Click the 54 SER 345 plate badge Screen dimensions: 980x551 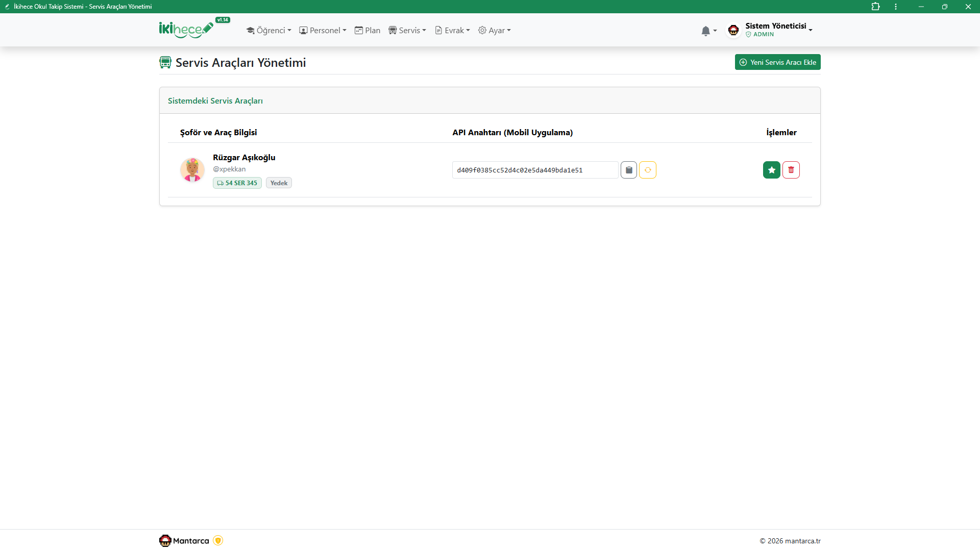coord(237,183)
